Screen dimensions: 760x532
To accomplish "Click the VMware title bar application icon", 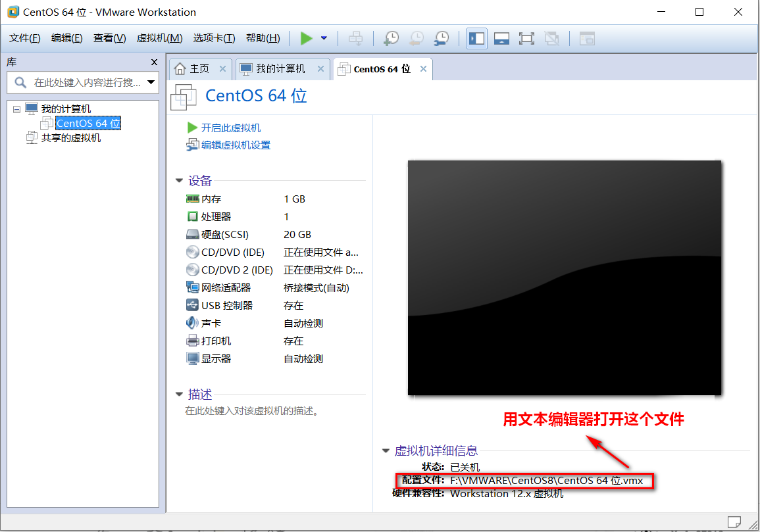I will pyautogui.click(x=13, y=12).
